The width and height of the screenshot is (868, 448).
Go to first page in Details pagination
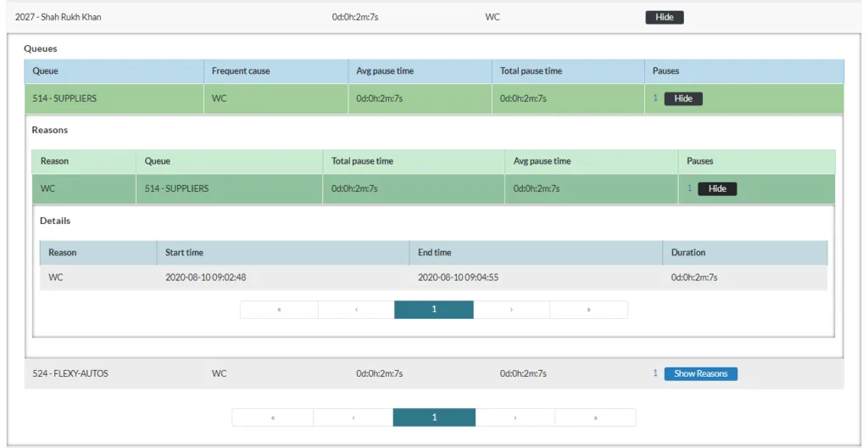[279, 310]
